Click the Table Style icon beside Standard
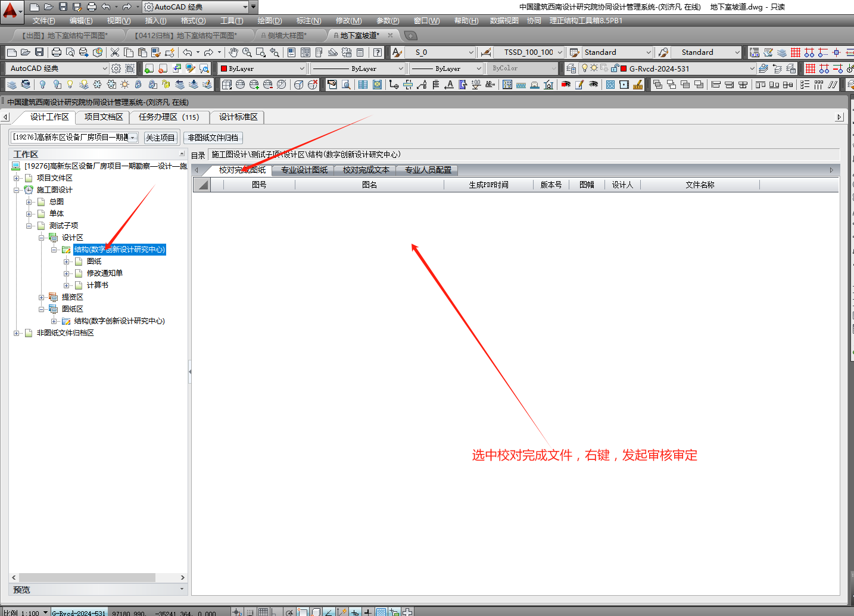The width and height of the screenshot is (854, 616). 574,52
